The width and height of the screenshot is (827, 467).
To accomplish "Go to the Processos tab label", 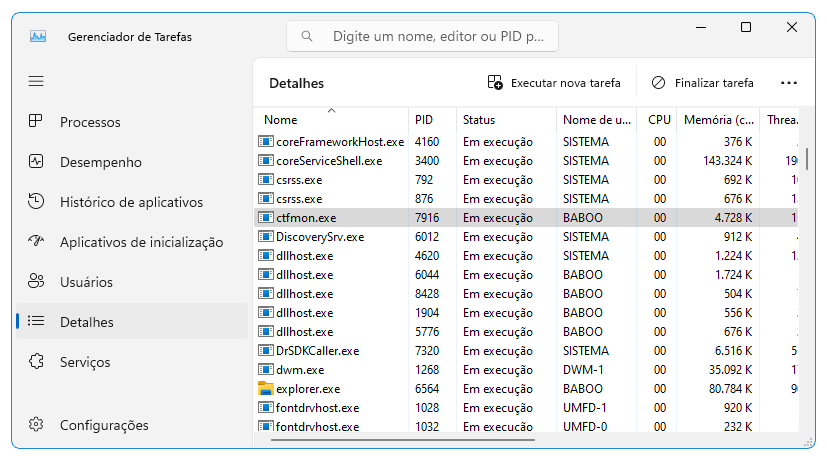I will point(90,122).
